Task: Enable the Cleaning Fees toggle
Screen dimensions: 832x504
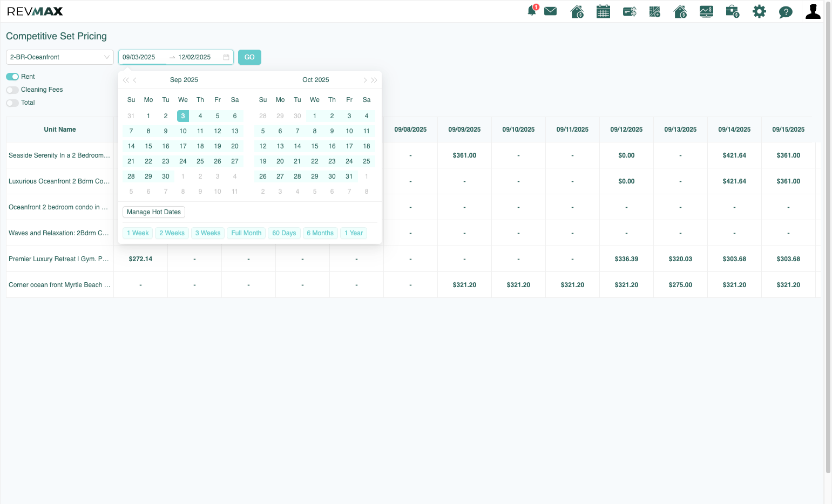Action: (12, 90)
